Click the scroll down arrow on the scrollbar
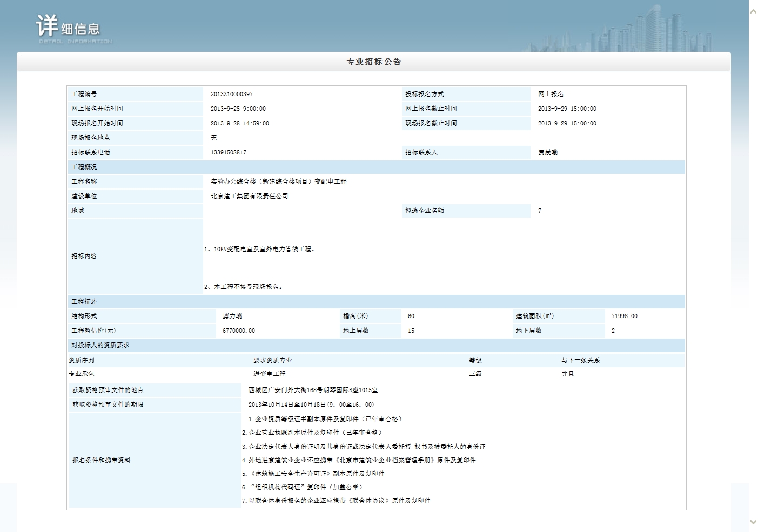The image size is (758, 532). point(753,522)
